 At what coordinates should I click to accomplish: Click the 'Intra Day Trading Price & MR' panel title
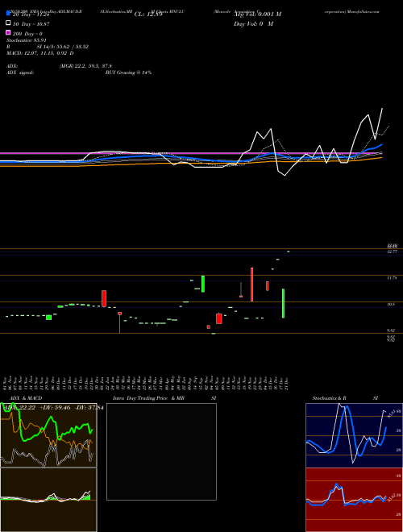click(149, 398)
